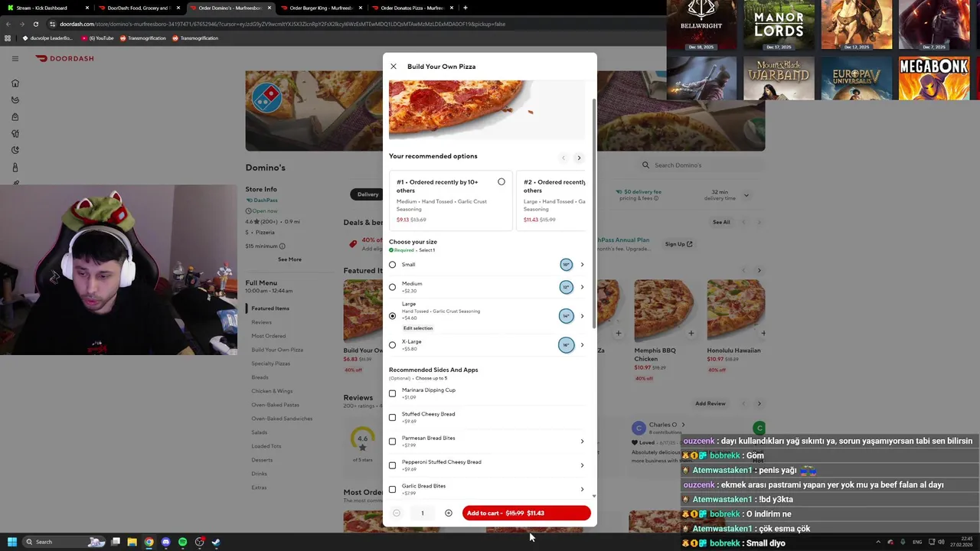Image resolution: width=980 pixels, height=551 pixels.
Task: Decrease the pizza quantity
Action: (397, 514)
